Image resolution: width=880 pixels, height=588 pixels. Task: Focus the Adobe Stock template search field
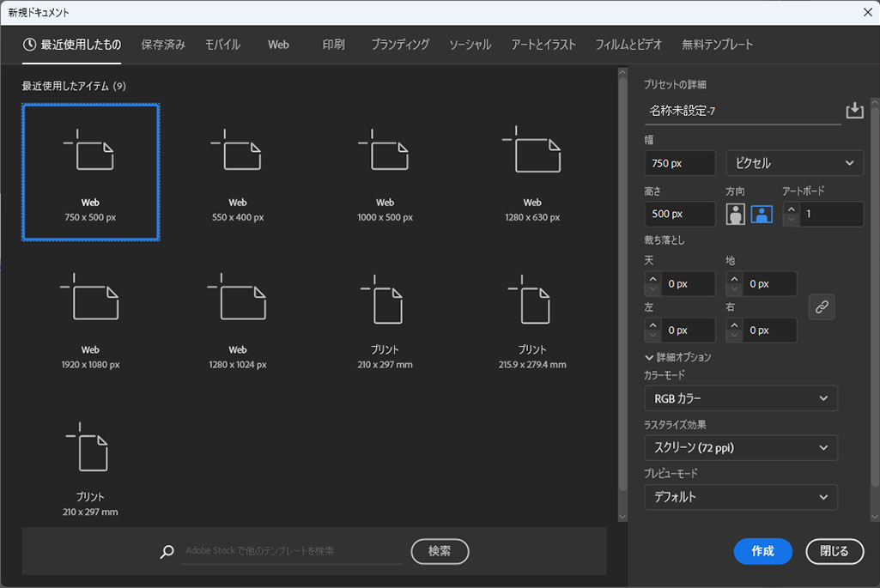click(x=292, y=551)
